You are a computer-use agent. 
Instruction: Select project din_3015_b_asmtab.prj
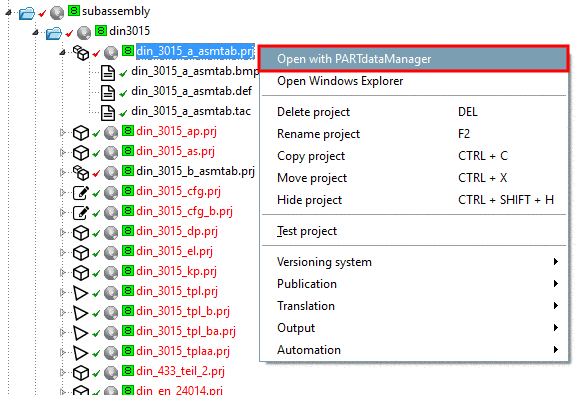coord(196,171)
